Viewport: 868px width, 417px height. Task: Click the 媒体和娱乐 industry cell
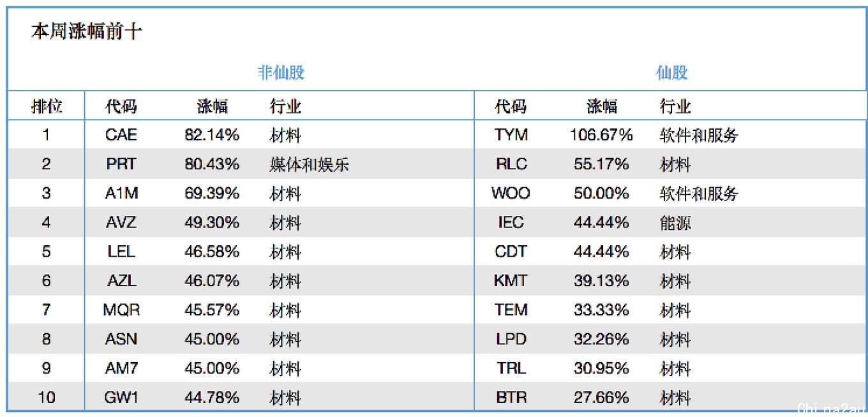310,165
